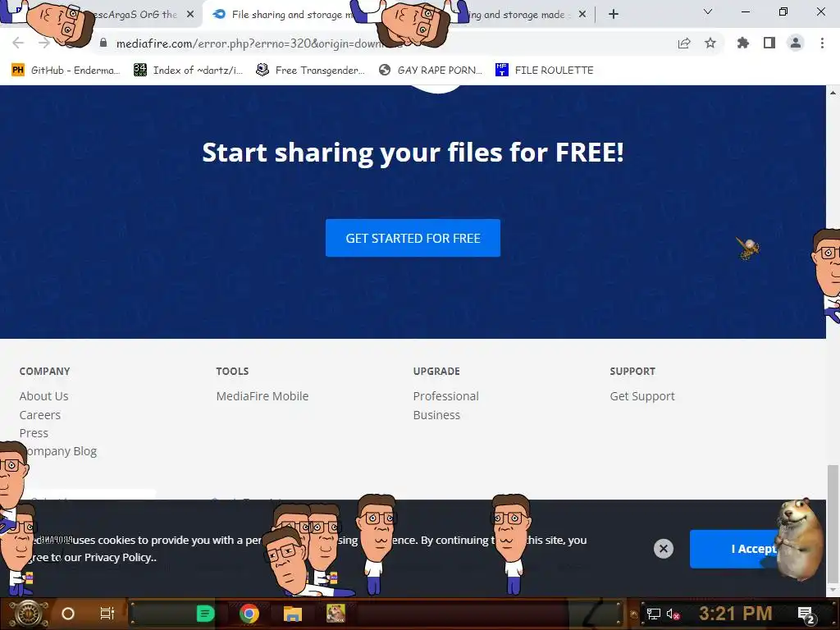This screenshot has height=630, width=840.
Task: Open Google Chrome from the taskbar
Action: [x=249, y=614]
